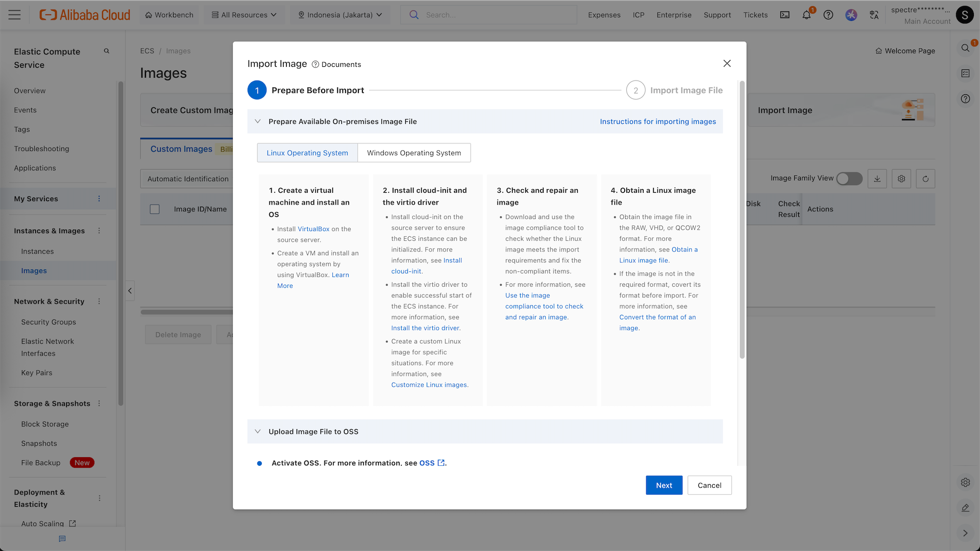The height and width of the screenshot is (551, 980).
Task: Click the download export icon
Action: tap(877, 179)
